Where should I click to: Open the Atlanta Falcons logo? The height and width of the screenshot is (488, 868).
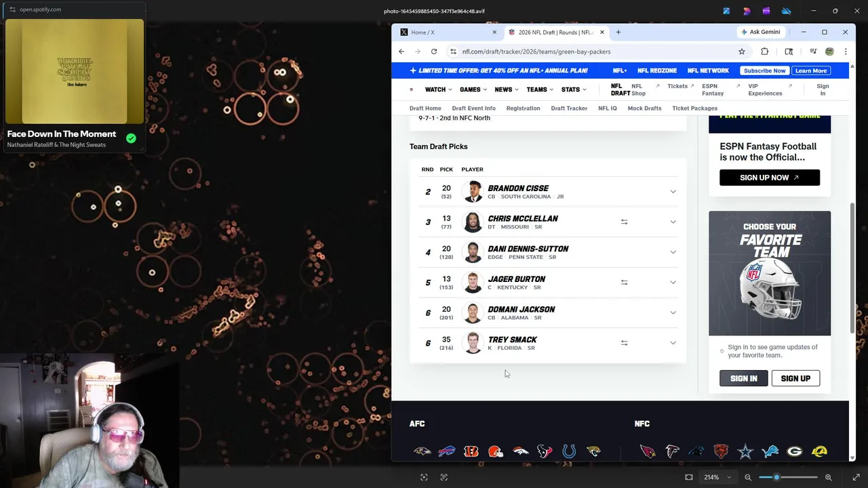[672, 451]
